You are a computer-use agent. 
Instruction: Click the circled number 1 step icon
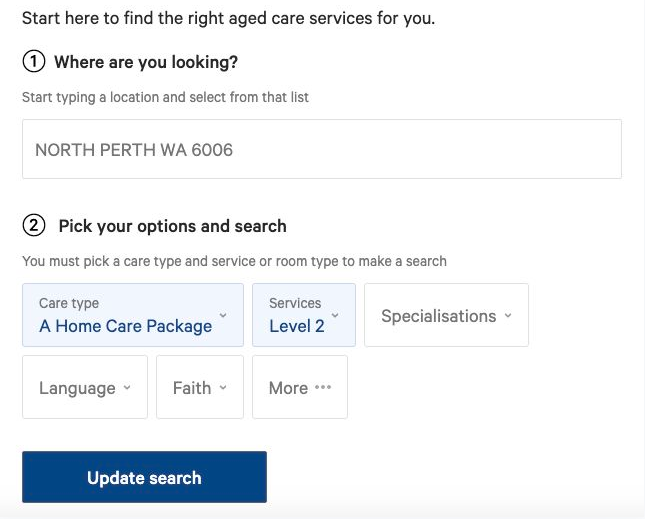tap(34, 61)
